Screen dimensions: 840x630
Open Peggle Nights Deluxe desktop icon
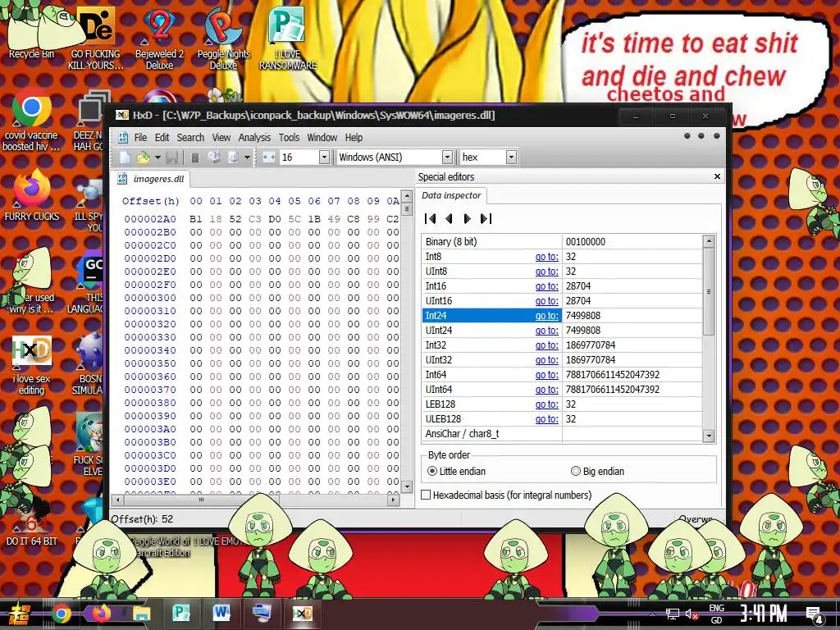click(x=223, y=38)
